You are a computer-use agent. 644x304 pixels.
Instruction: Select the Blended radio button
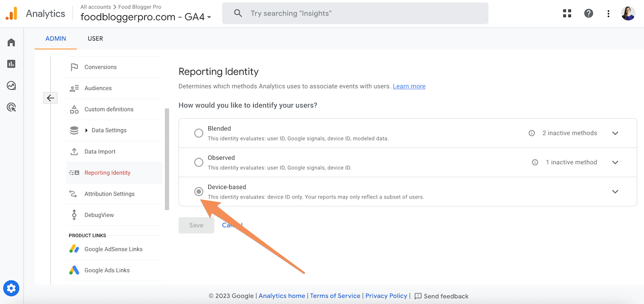[x=199, y=133]
